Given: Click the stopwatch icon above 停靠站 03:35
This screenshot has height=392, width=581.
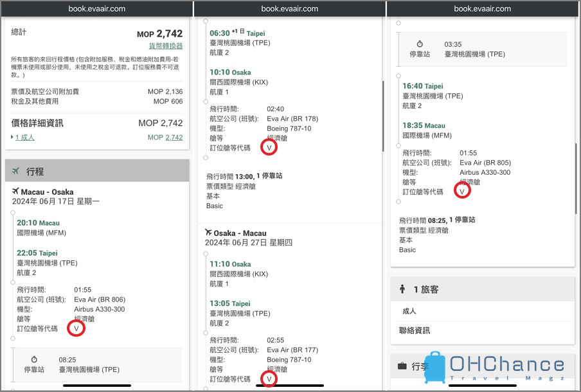Looking at the screenshot, I should tap(420, 44).
